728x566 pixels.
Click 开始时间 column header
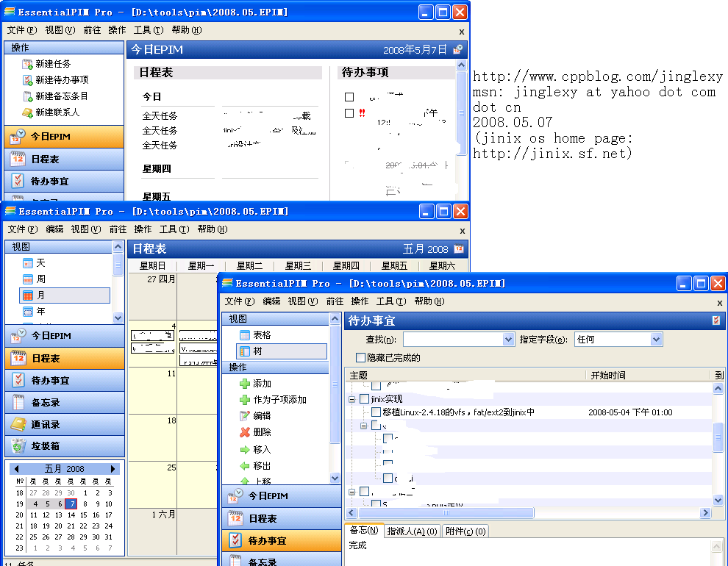[x=648, y=375]
